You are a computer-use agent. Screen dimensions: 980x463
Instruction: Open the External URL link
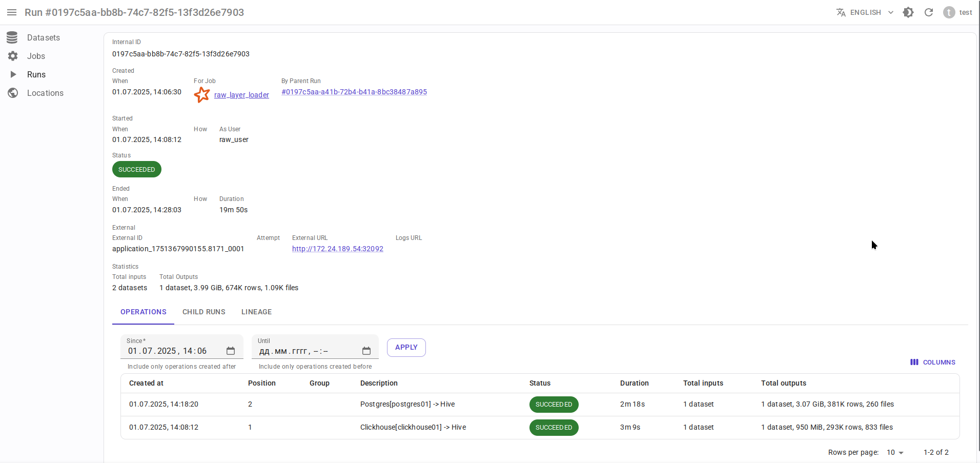click(x=337, y=249)
